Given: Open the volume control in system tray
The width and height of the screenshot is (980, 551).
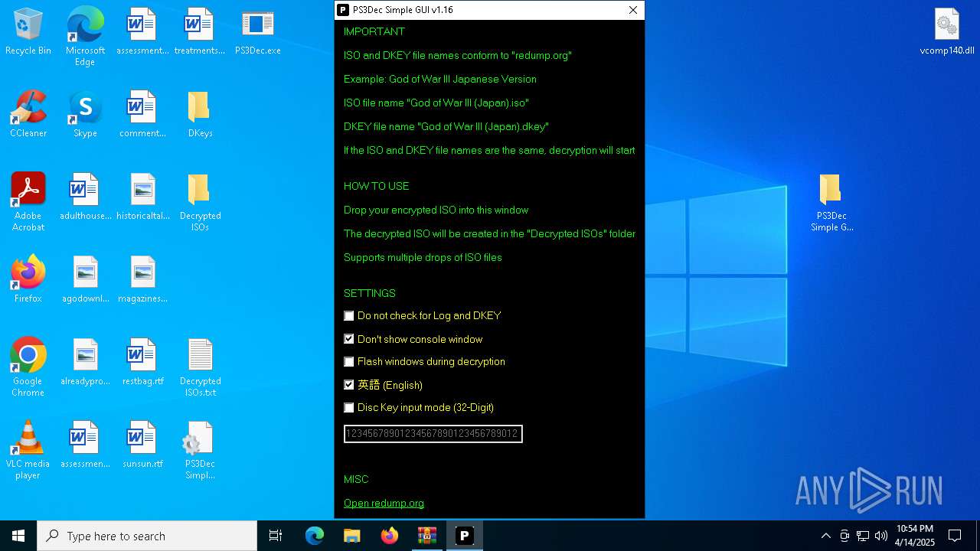Looking at the screenshot, I should [x=881, y=536].
